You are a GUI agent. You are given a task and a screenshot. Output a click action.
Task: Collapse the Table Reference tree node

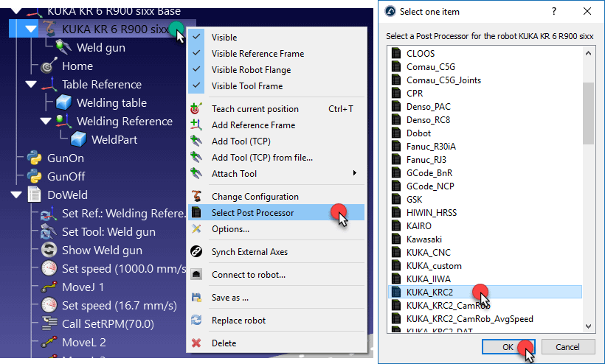[x=31, y=84]
